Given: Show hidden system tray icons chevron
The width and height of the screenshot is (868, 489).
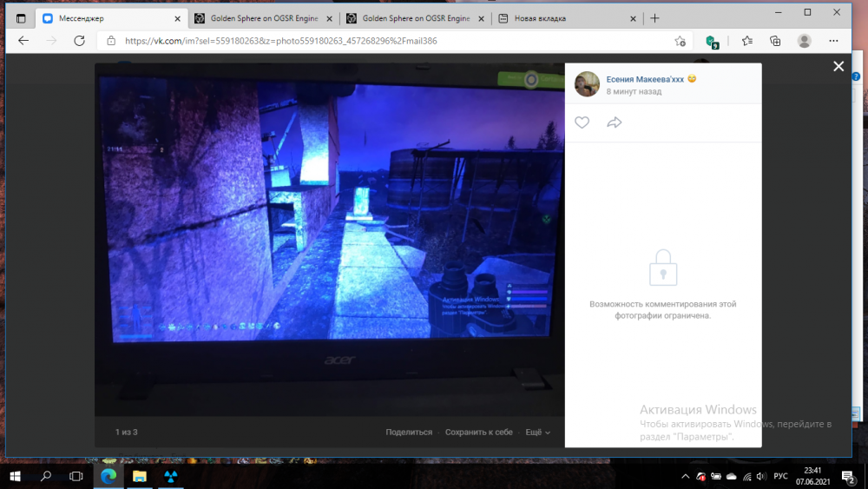Looking at the screenshot, I should (684, 476).
